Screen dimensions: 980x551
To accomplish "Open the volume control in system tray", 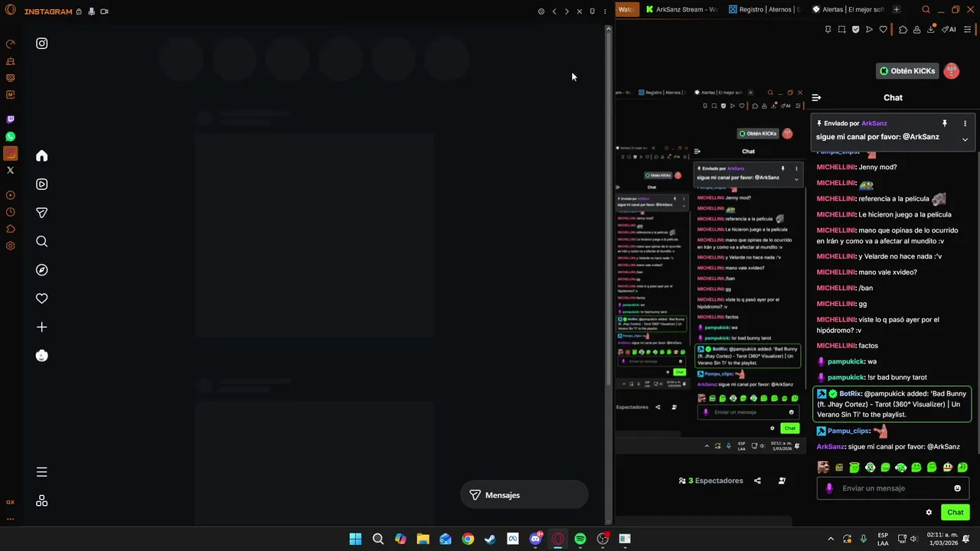I will (915, 539).
